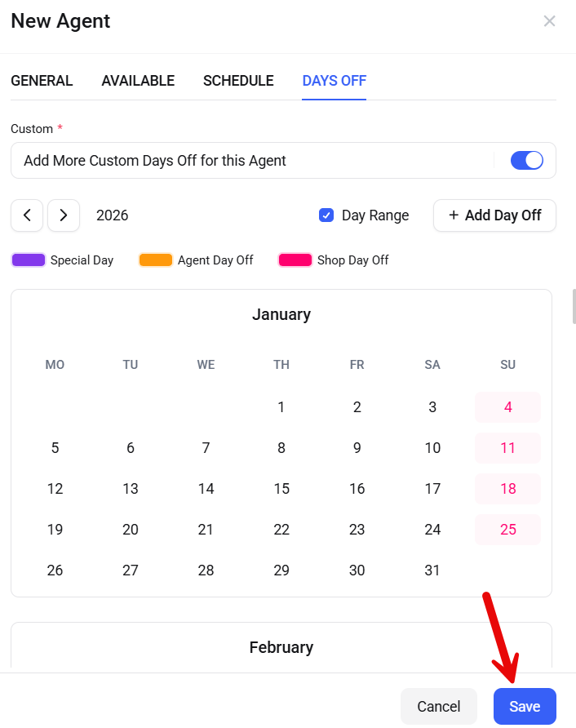Screen dimensions: 576x728
Task: Click the orange Agent Day Off swatch
Action: tap(156, 260)
